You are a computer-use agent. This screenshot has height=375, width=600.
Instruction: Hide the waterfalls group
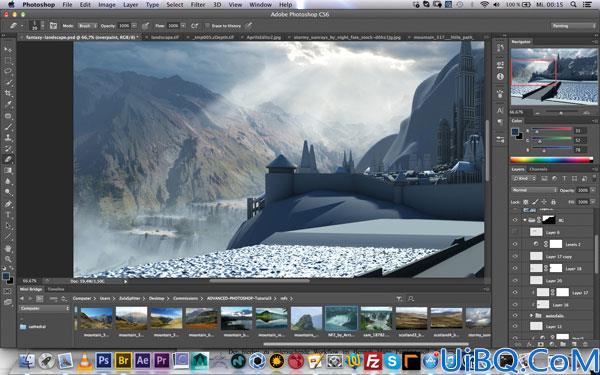tap(515, 316)
